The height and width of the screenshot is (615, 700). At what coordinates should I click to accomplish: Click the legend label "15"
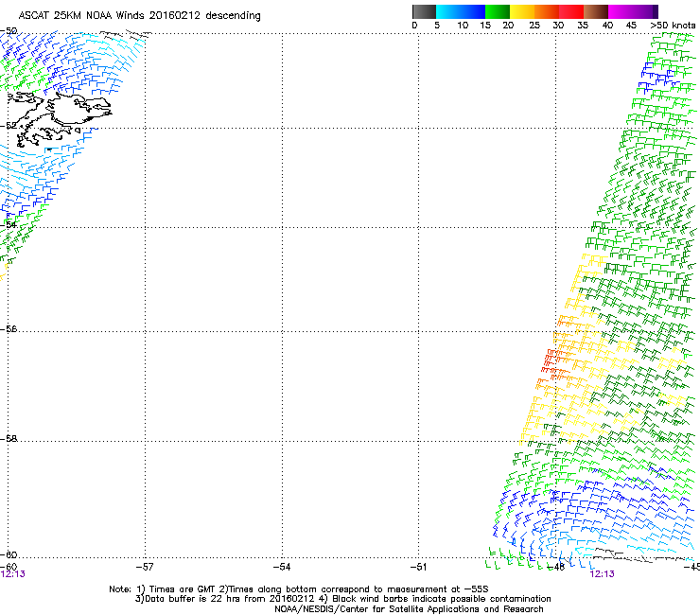[x=485, y=26]
